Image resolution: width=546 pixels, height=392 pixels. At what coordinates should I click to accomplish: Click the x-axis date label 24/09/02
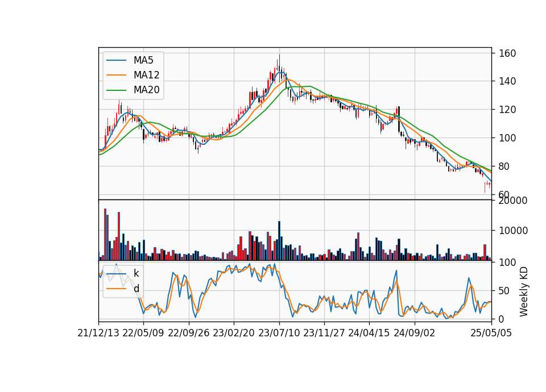pyautogui.click(x=415, y=333)
